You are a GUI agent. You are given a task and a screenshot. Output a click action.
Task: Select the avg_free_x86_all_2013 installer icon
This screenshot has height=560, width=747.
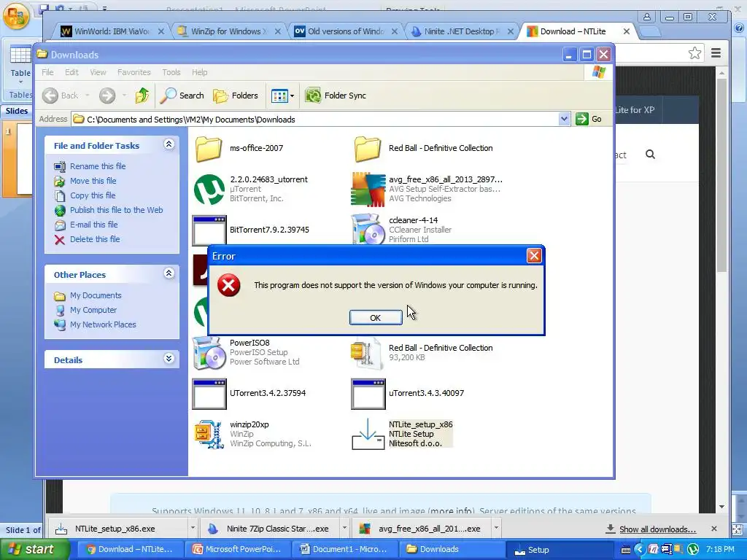pos(368,189)
